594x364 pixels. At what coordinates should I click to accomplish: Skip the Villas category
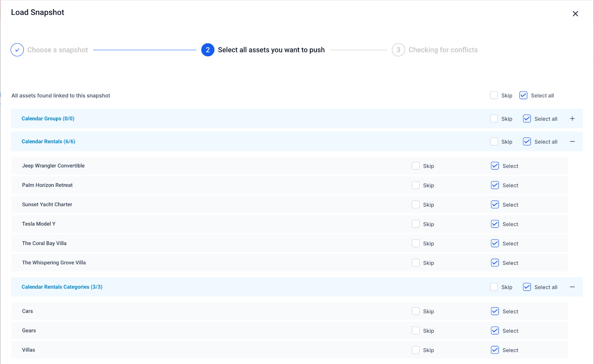416,350
